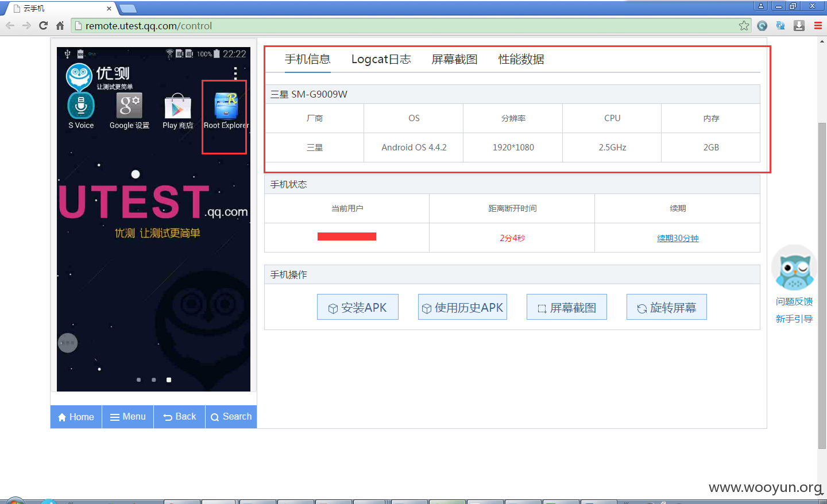Screen dimensions: 827x504
Task: Click the 2GB memory value
Action: click(x=711, y=148)
